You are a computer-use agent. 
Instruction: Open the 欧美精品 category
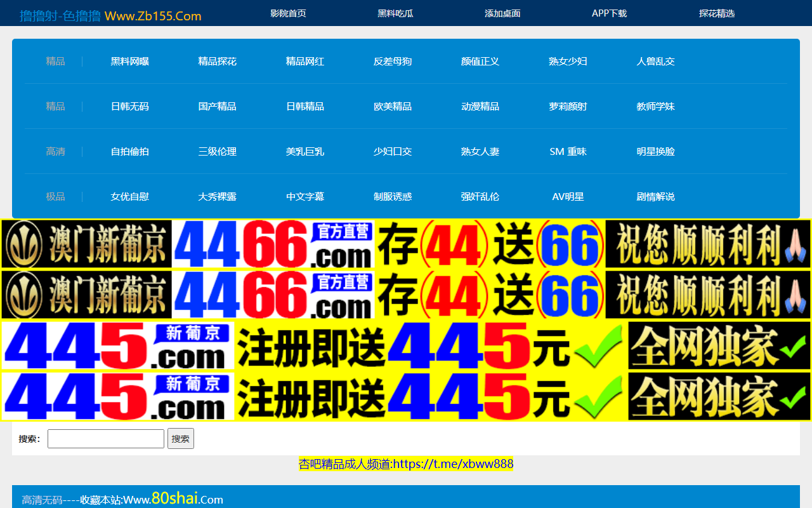click(x=393, y=107)
